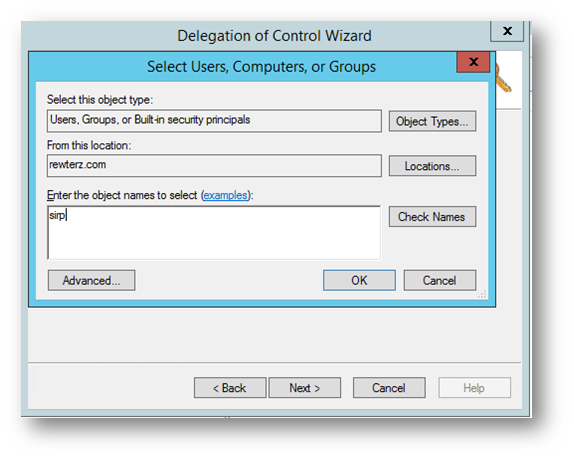Viewport: 574px width, 460px height.
Task: Select the Users, Groups, or Built-in field
Action: [214, 120]
